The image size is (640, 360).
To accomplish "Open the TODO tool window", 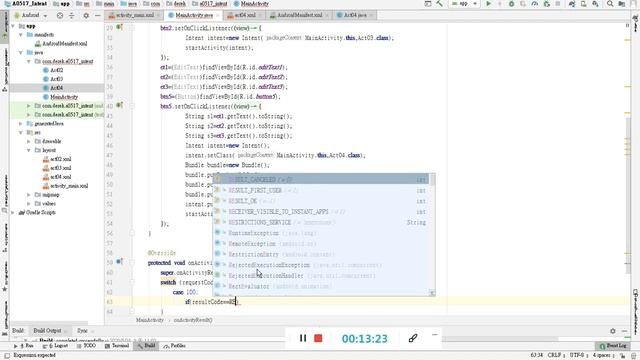I will click(86, 346).
